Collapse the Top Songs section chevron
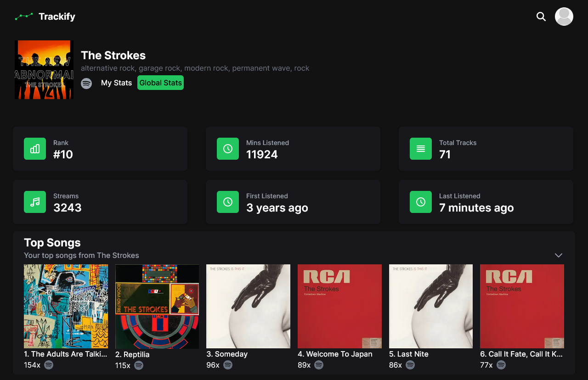Viewport: 588px width, 380px height. pyautogui.click(x=559, y=255)
